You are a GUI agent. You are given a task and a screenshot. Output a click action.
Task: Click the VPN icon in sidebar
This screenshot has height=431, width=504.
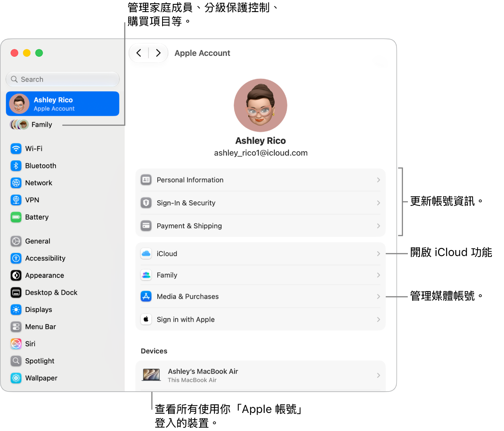(x=16, y=200)
